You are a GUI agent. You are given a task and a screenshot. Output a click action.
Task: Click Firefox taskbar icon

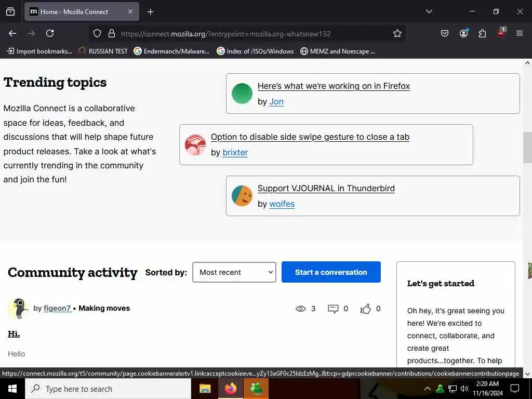(230, 389)
